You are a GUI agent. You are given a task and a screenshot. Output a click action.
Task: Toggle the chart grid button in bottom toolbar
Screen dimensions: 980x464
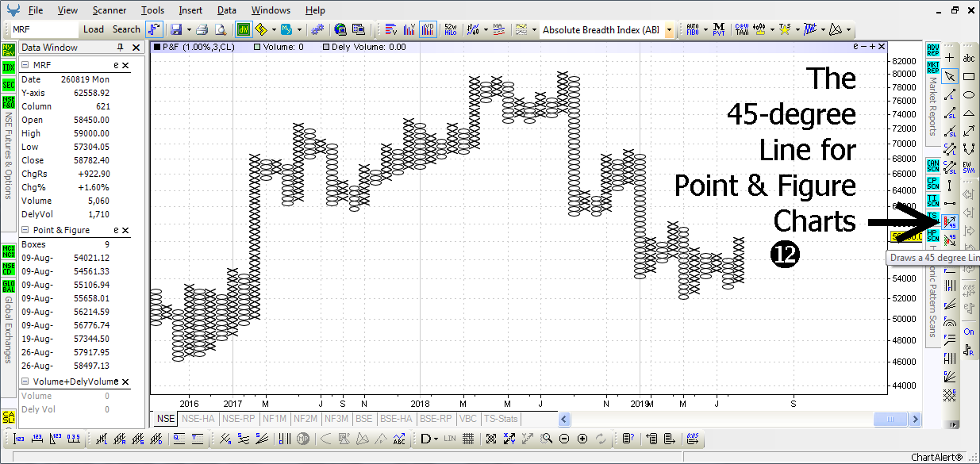468,438
